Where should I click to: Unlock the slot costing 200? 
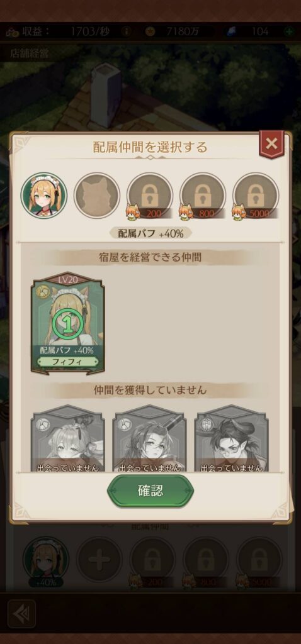click(150, 195)
